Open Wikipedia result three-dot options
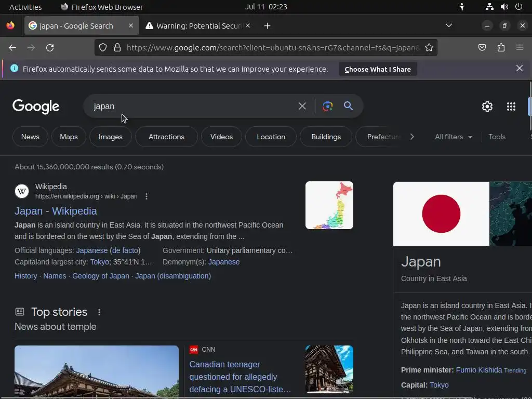This screenshot has width=532, height=399. pyautogui.click(x=146, y=196)
